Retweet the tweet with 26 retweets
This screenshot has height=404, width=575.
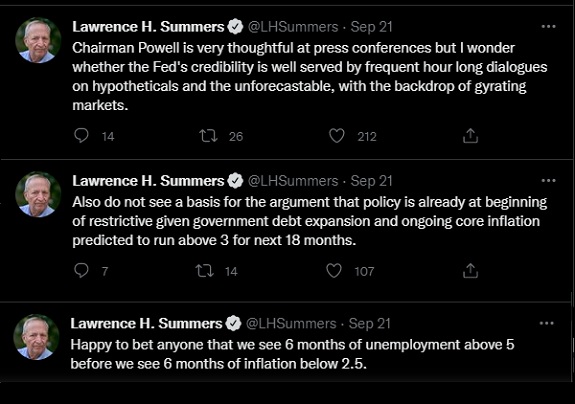[208, 136]
